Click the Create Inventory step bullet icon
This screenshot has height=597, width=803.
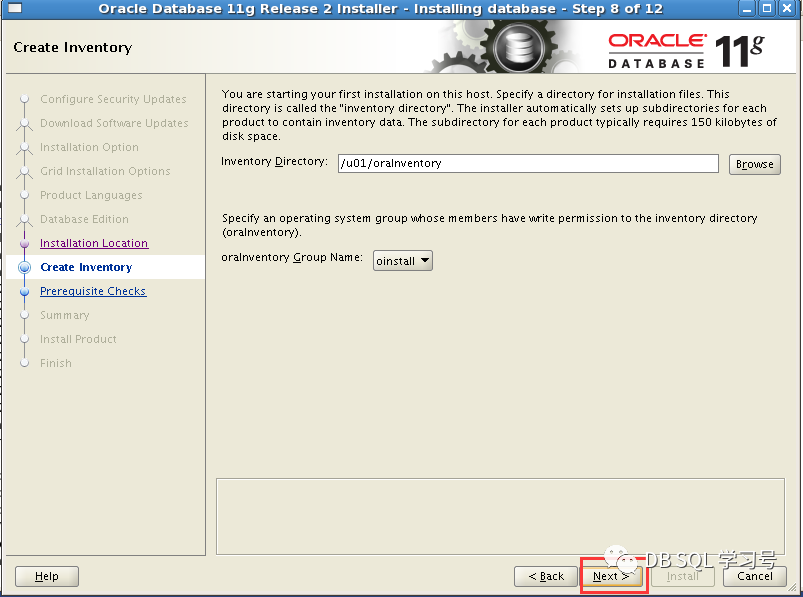click(24, 267)
